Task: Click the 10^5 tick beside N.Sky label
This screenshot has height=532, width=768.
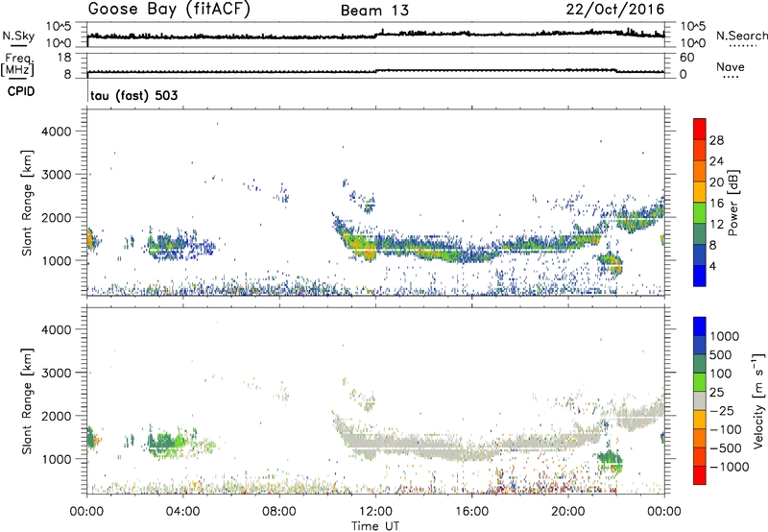Action: click(x=59, y=26)
